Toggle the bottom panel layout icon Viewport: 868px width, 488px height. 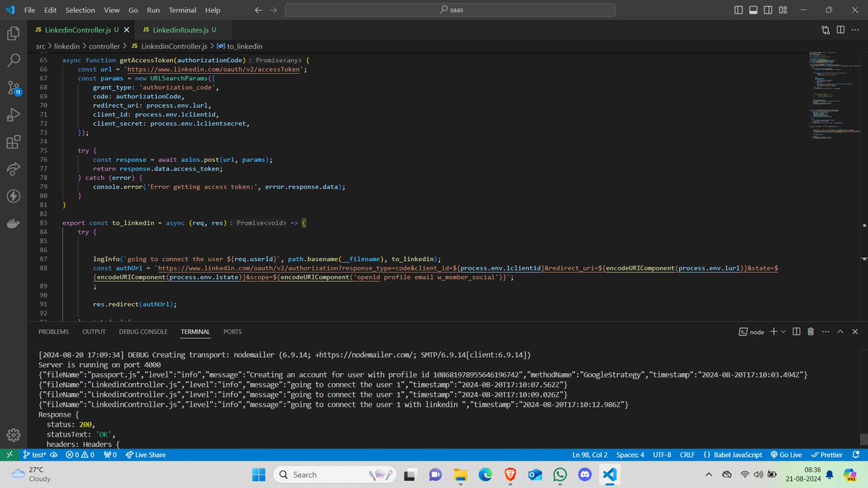(x=753, y=10)
